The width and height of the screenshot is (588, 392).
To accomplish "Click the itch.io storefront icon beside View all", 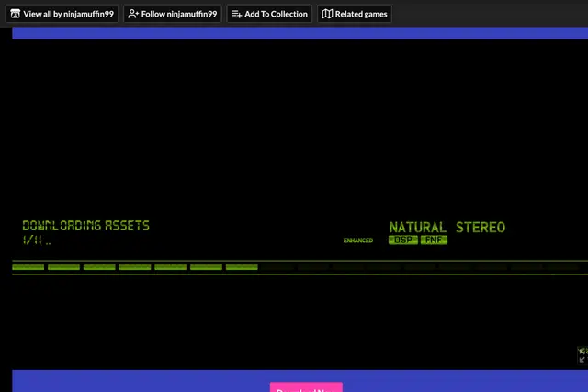I will coord(16,14).
